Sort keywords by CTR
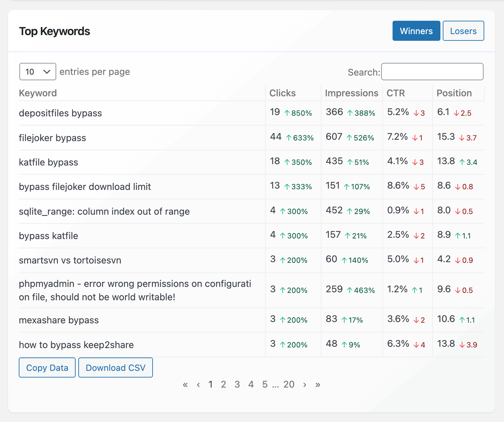Viewport: 504px width, 422px height. click(396, 93)
